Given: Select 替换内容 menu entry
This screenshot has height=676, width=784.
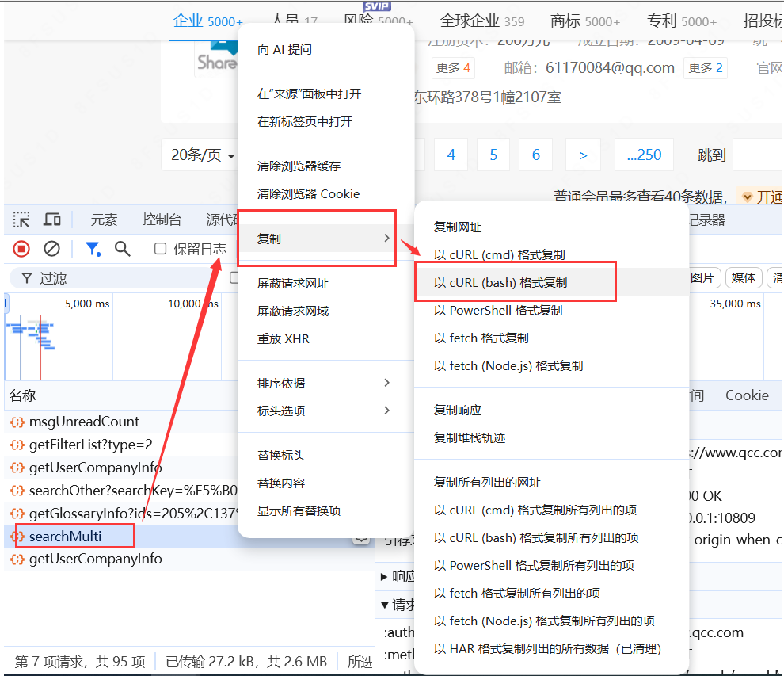Looking at the screenshot, I should 280,483.
